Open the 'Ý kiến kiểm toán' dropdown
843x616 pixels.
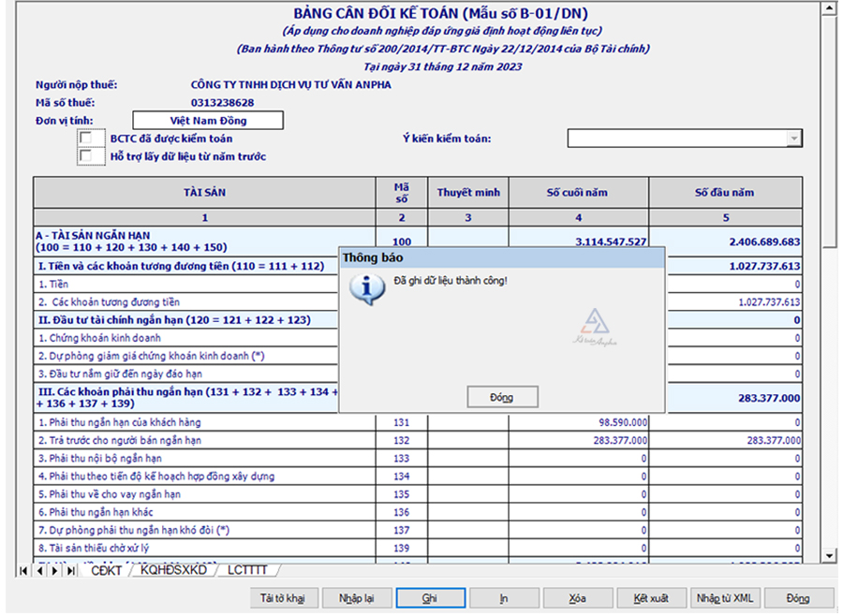click(794, 139)
